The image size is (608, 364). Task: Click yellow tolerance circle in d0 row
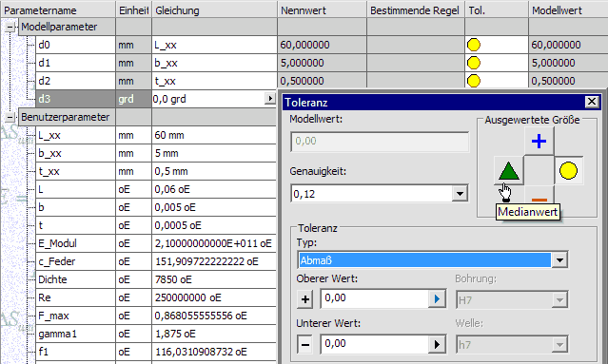pyautogui.click(x=474, y=45)
